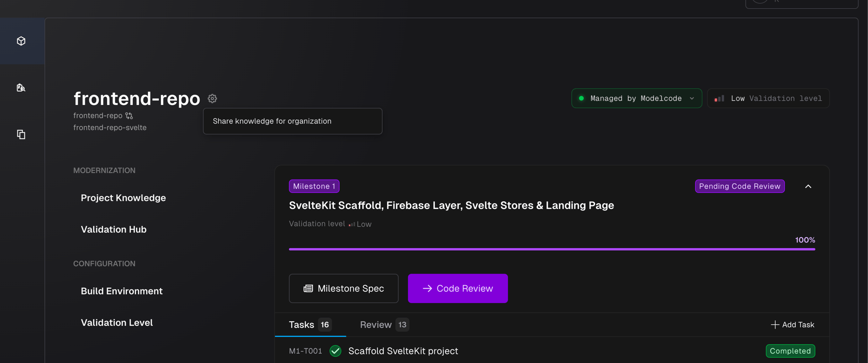Open the code search icon in sidebar
This screenshot has height=363, width=868.
pyautogui.click(x=21, y=88)
